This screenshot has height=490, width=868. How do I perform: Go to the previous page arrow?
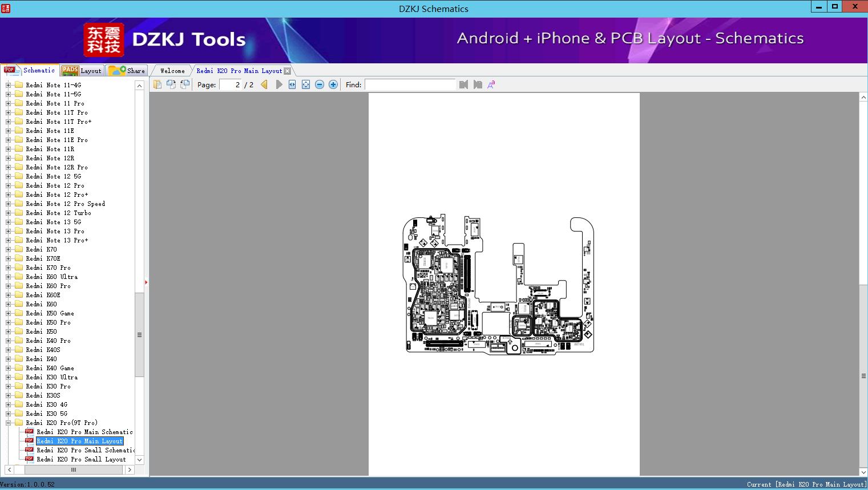(x=264, y=84)
